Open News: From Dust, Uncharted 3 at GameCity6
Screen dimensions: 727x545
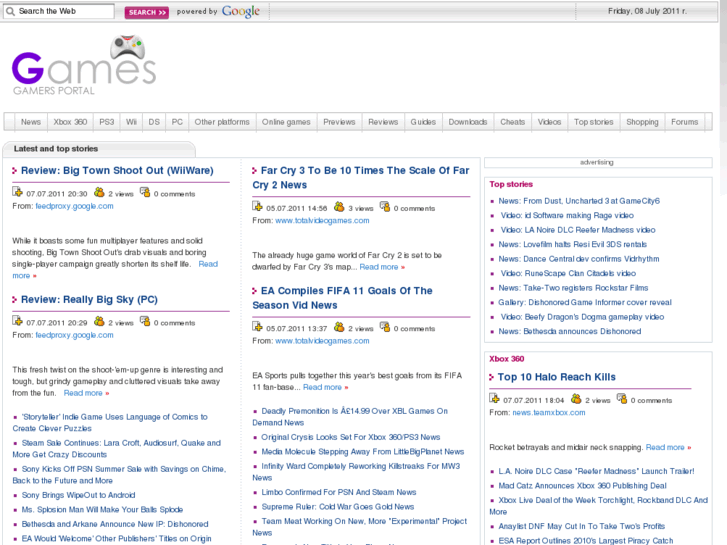pyautogui.click(x=579, y=201)
